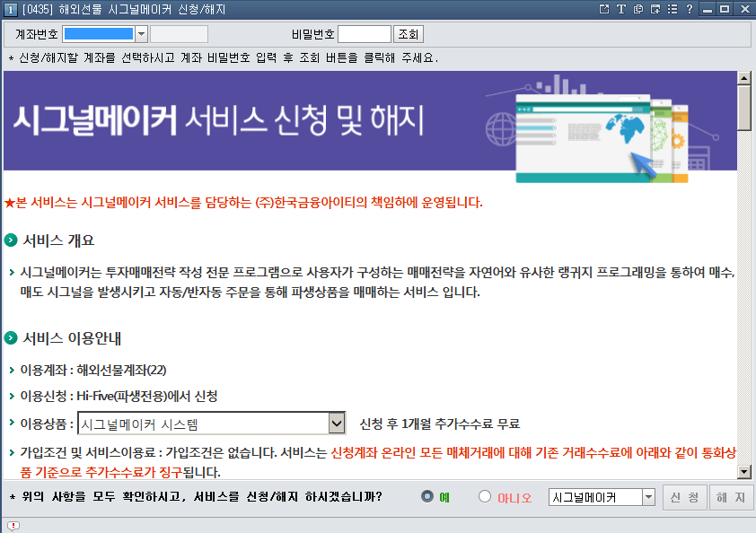Click the vertical scrollbar thumb
The image size is (756, 533).
click(x=744, y=108)
